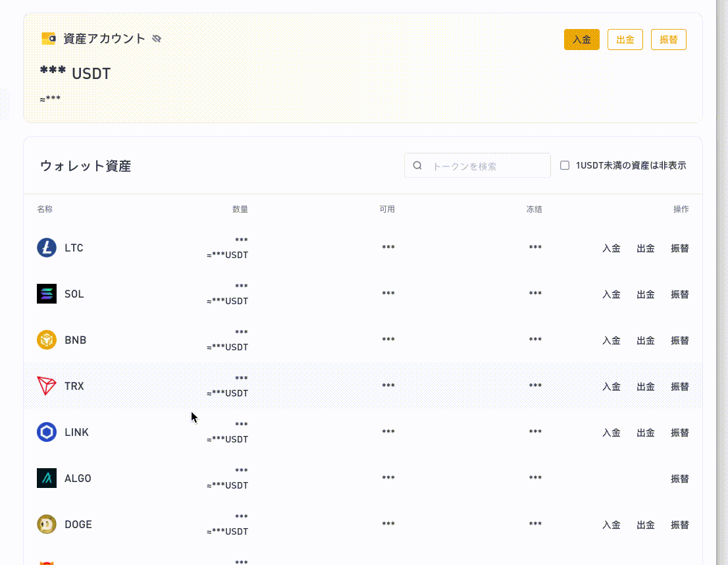This screenshot has width=728, height=565.
Task: Click the BNB token name
Action: point(75,340)
